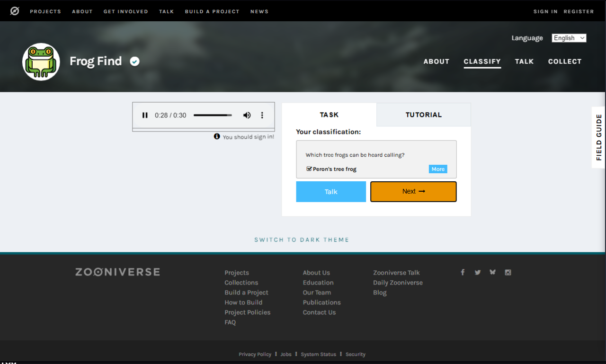
Task: Open footer Publications link
Action: click(322, 302)
